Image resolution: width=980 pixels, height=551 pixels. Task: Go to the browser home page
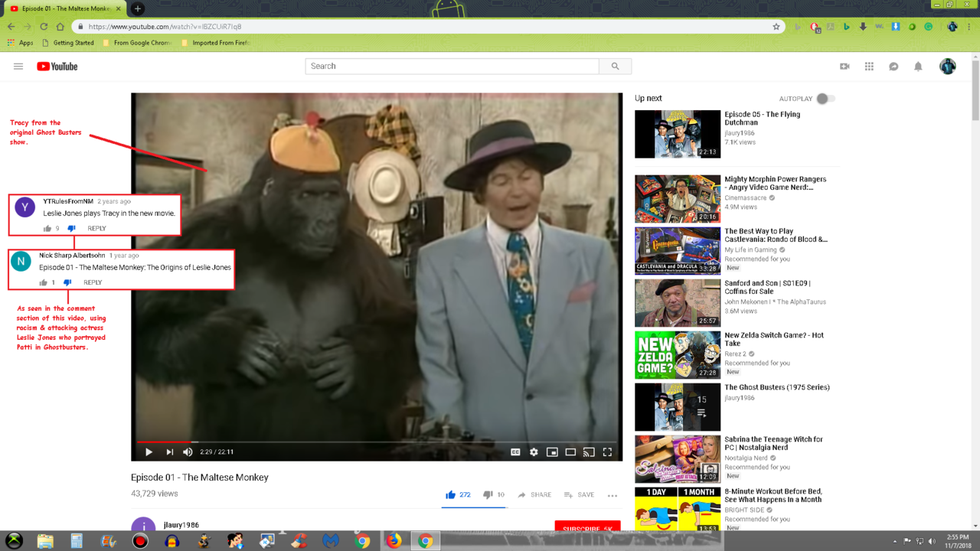click(x=60, y=27)
